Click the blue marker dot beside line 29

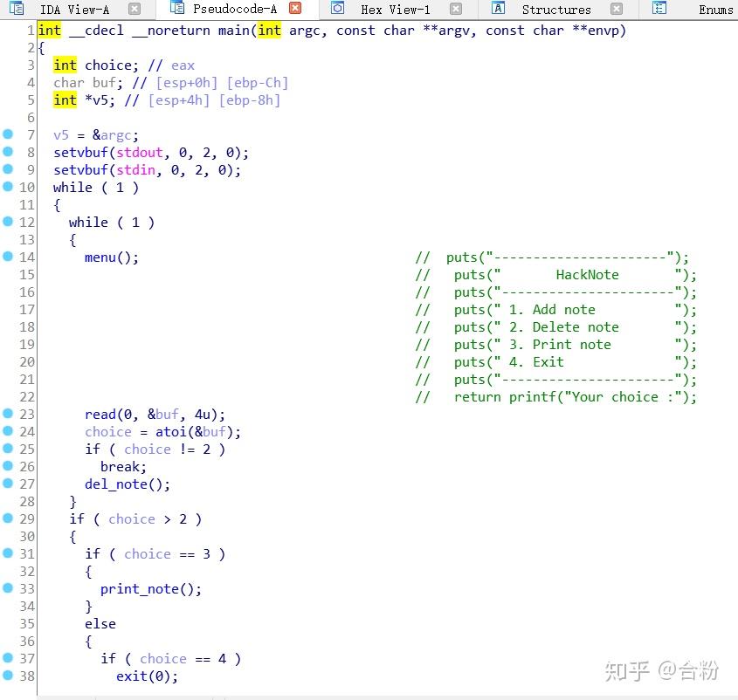[9, 518]
